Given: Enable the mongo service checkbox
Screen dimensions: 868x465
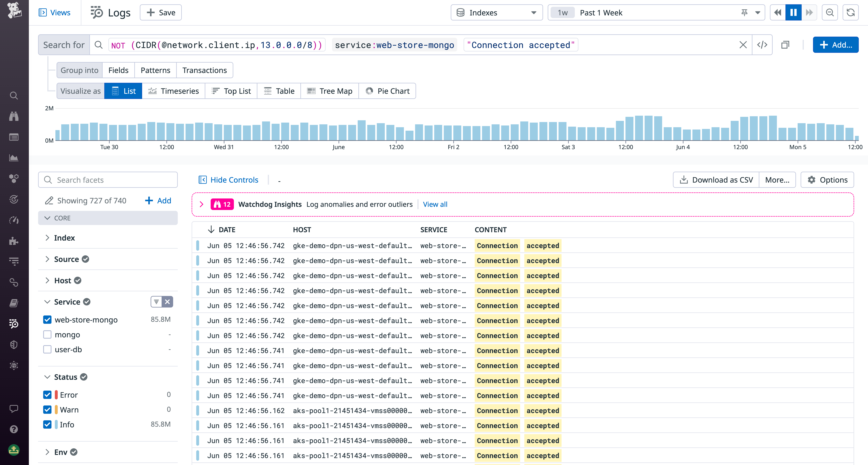Looking at the screenshot, I should point(47,335).
